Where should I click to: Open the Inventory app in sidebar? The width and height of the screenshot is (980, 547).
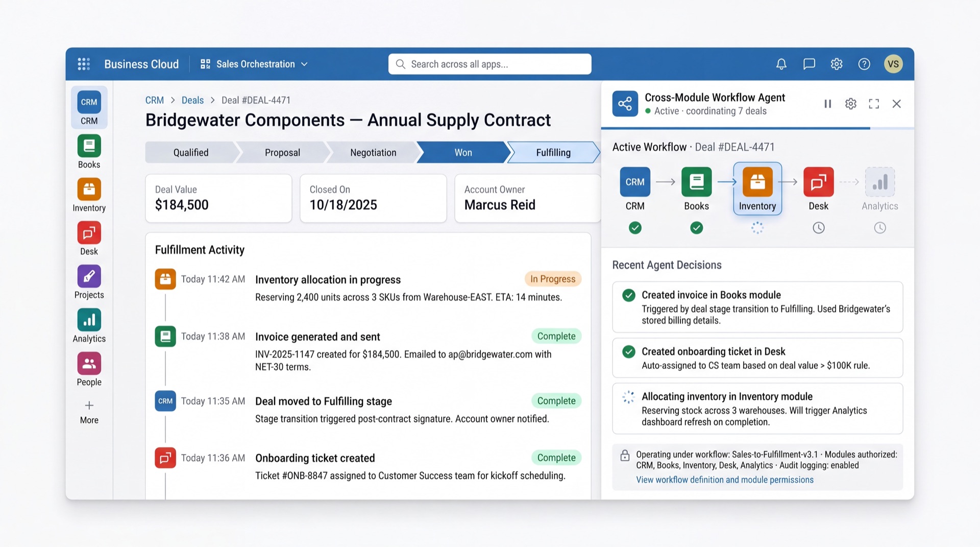pyautogui.click(x=89, y=195)
